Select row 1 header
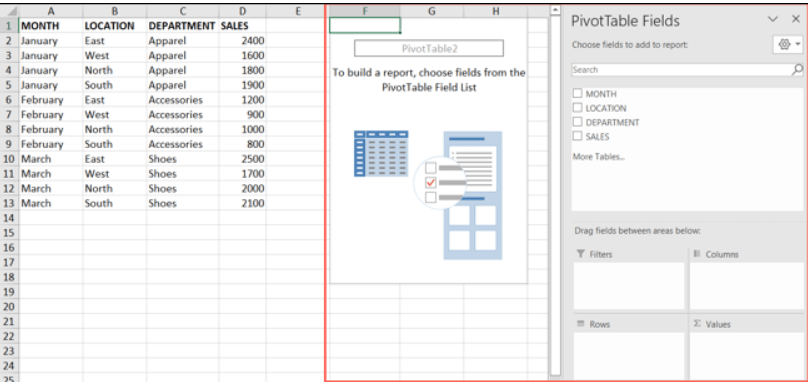 coord(9,25)
